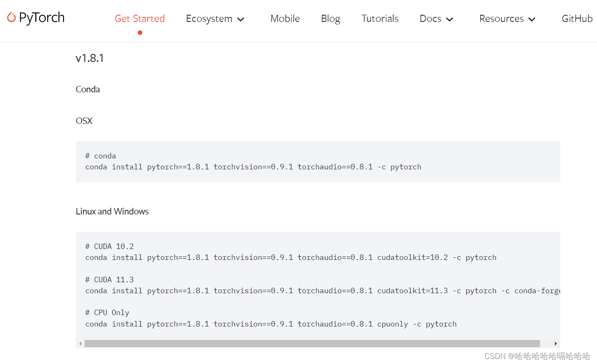This screenshot has width=597, height=364.
Task: Click the OSX heading
Action: (x=84, y=121)
